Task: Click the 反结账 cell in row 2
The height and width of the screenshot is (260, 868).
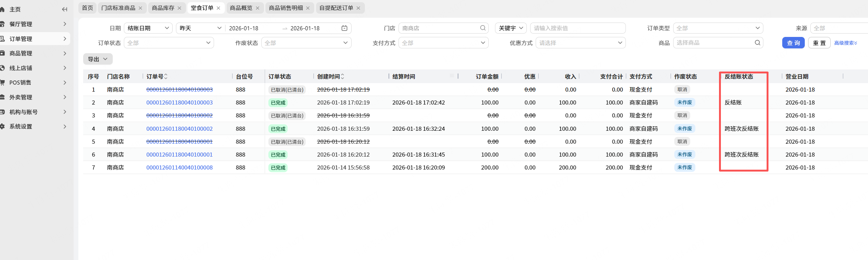Action: point(733,103)
